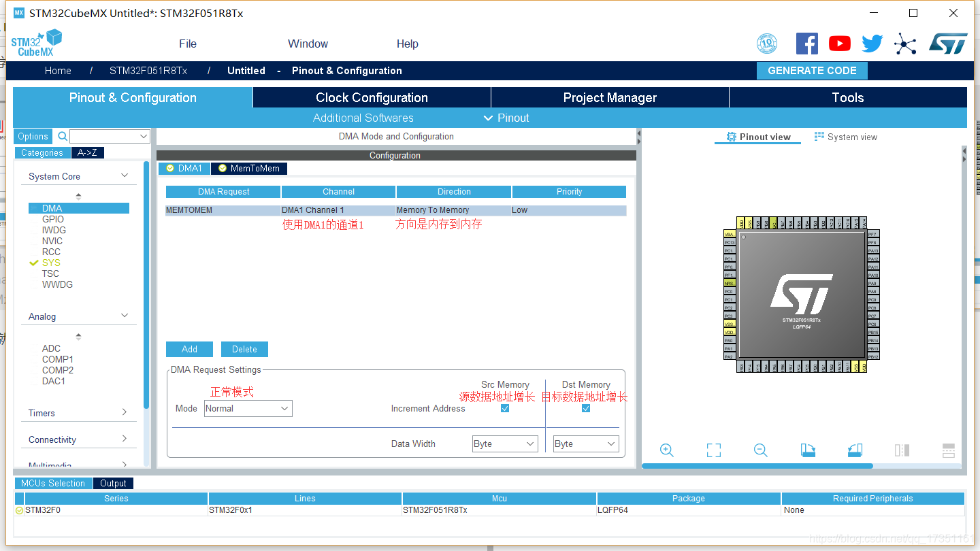
Task: Click the green check on SYS
Action: 34,263
